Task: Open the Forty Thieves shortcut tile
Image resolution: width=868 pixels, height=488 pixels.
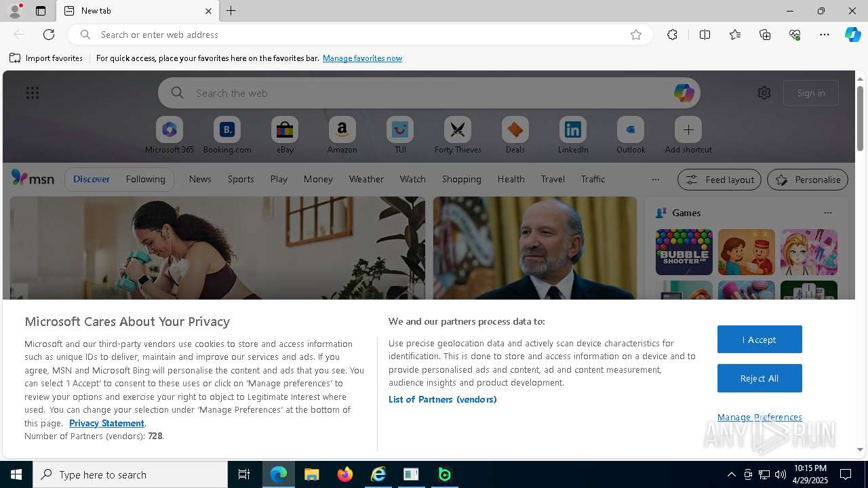Action: 458,135
